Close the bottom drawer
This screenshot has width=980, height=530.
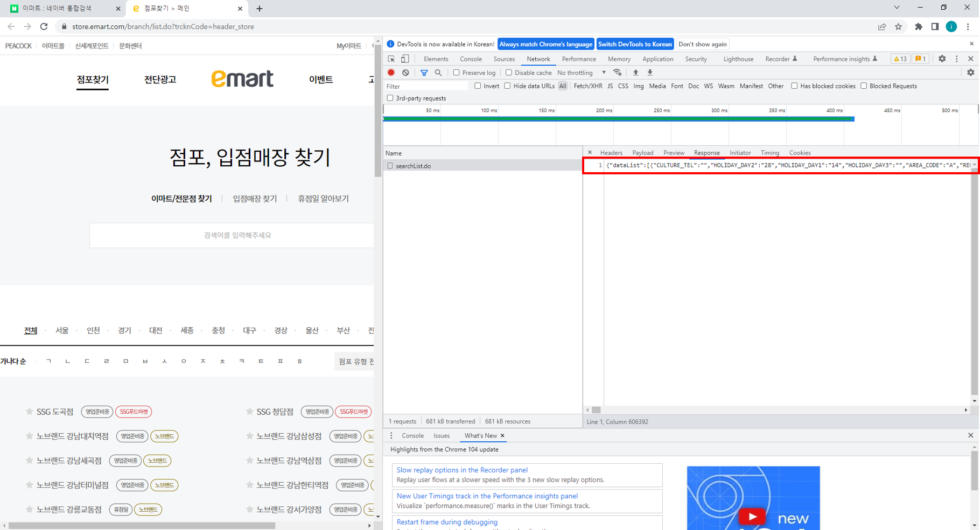pyautogui.click(x=970, y=435)
